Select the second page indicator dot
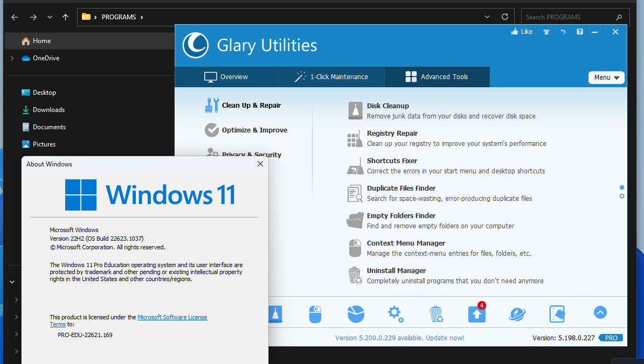This screenshot has width=644, height=364. pos(622,197)
